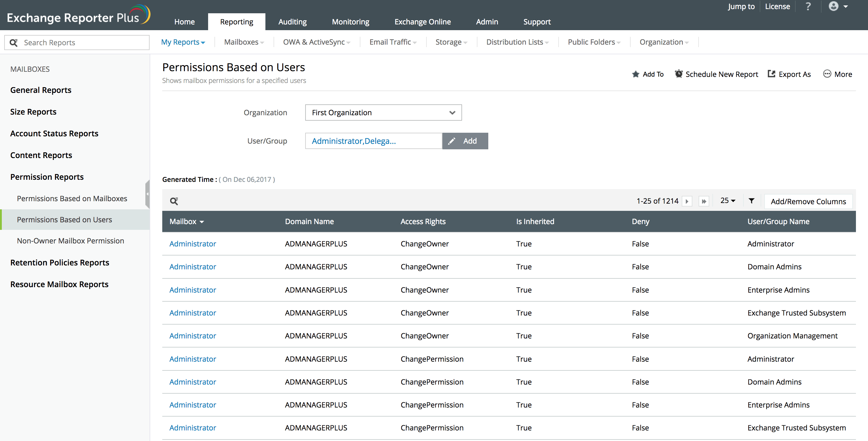
Task: Click the help question mark icon
Action: (x=808, y=7)
